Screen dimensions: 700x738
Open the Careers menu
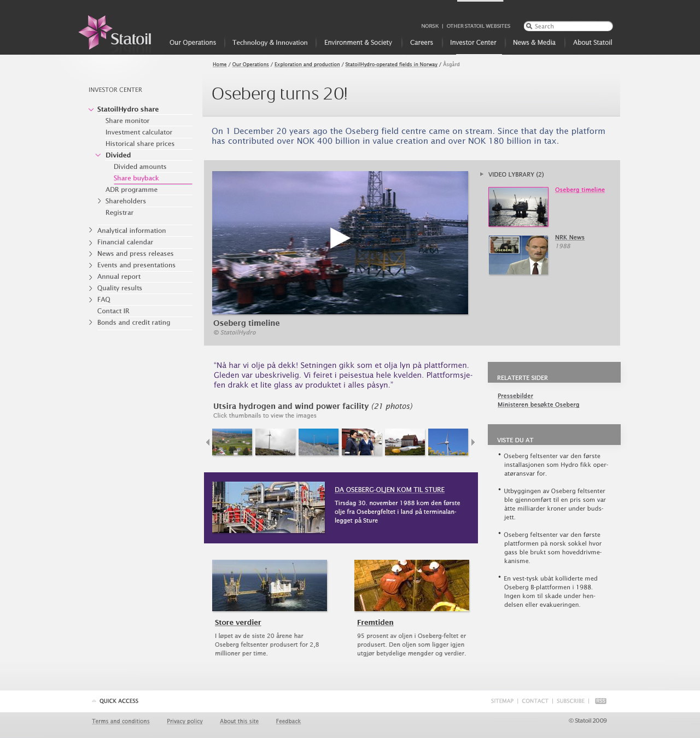tap(421, 43)
